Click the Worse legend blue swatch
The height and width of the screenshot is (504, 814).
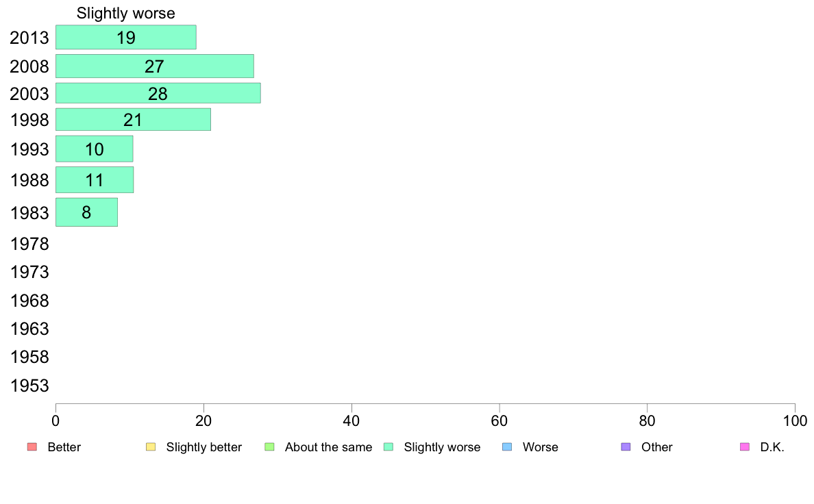pyautogui.click(x=507, y=447)
